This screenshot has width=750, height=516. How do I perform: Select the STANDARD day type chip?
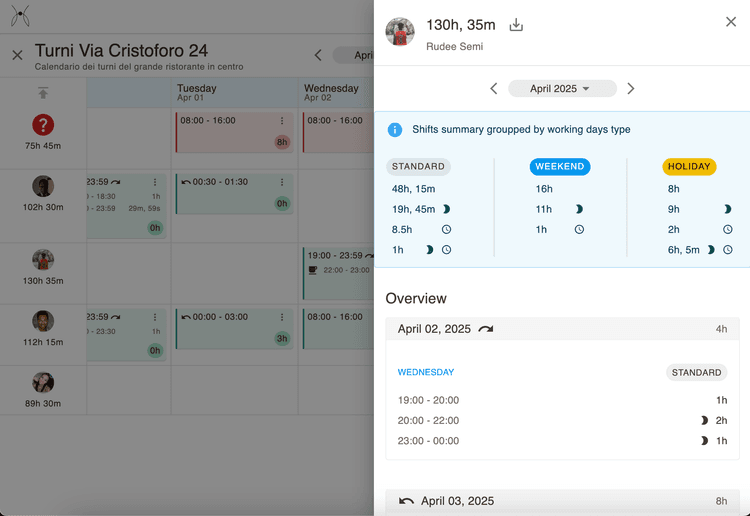[420, 167]
